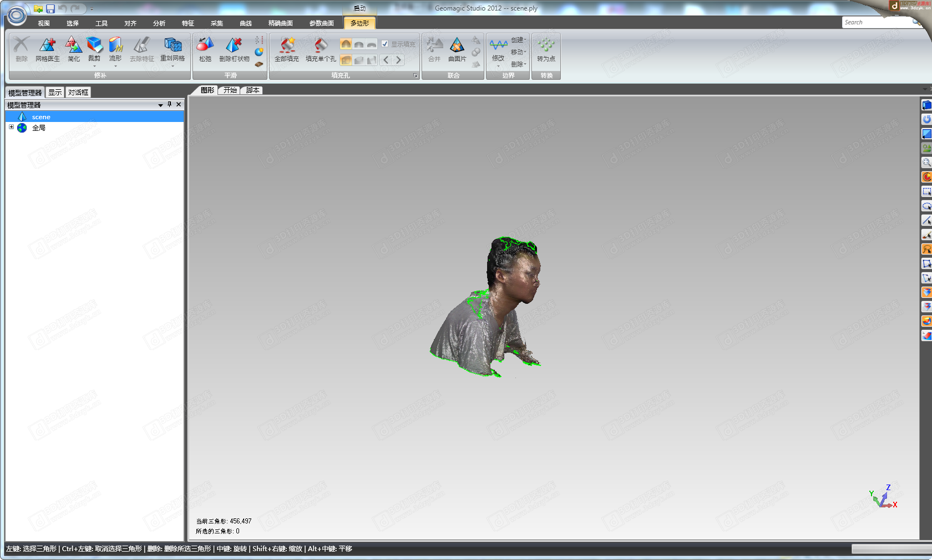Screen dimensions: 932x560
Task: Click the scanned bust model in viewport
Action: coord(485,307)
